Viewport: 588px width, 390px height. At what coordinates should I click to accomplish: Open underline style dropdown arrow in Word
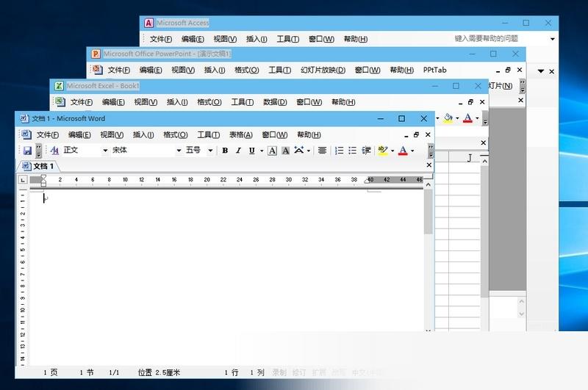point(262,151)
